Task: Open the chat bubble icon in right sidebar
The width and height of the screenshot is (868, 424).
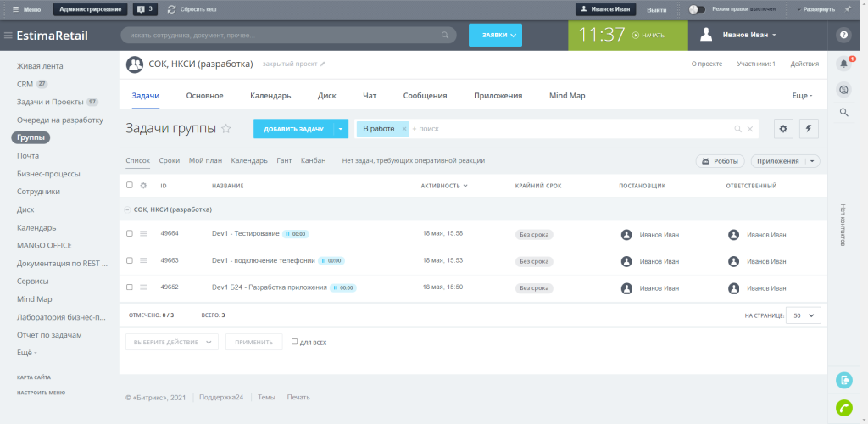Action: pyautogui.click(x=843, y=89)
